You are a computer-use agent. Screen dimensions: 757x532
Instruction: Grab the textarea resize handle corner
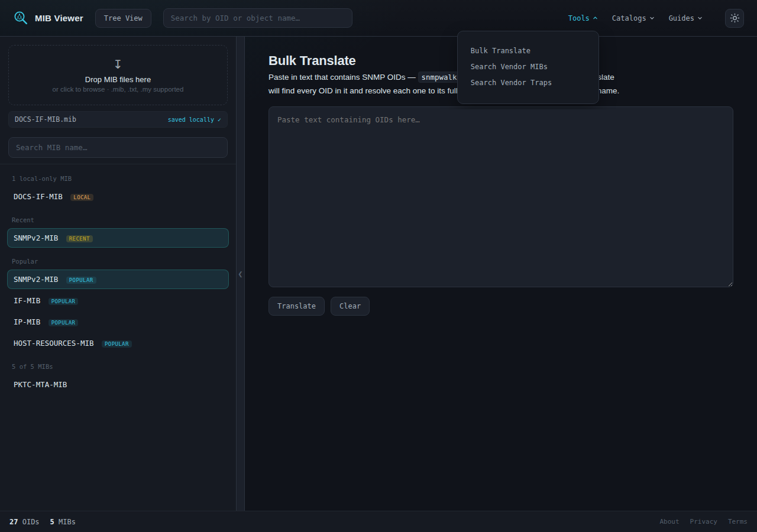pyautogui.click(x=730, y=284)
